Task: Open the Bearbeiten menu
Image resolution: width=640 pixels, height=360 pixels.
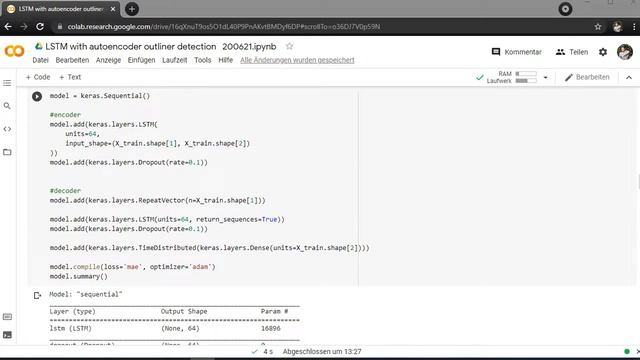Action: click(x=72, y=60)
